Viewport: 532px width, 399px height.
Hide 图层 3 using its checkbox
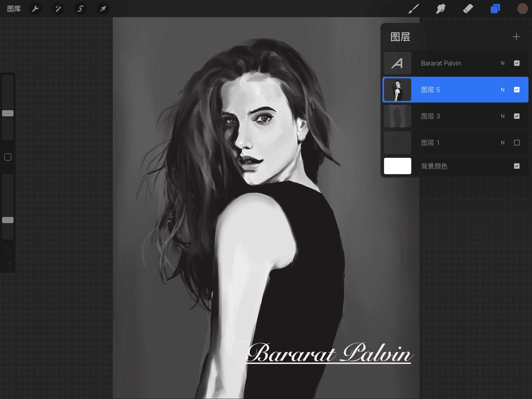517,116
